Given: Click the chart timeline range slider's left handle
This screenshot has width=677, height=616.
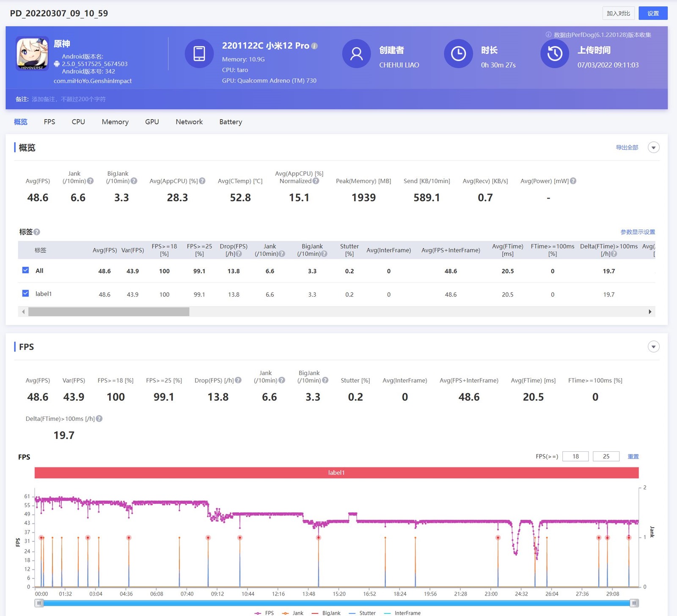Looking at the screenshot, I should pos(39,603).
